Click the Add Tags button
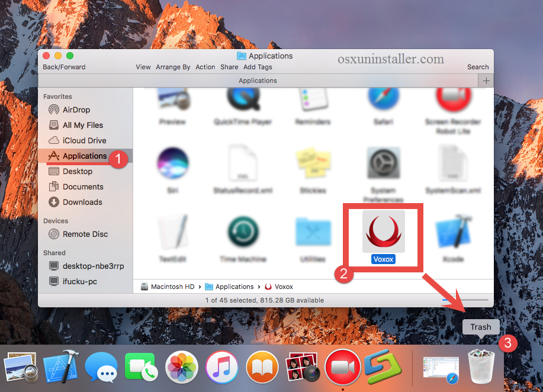Viewport: 543px width, 392px height. point(258,67)
